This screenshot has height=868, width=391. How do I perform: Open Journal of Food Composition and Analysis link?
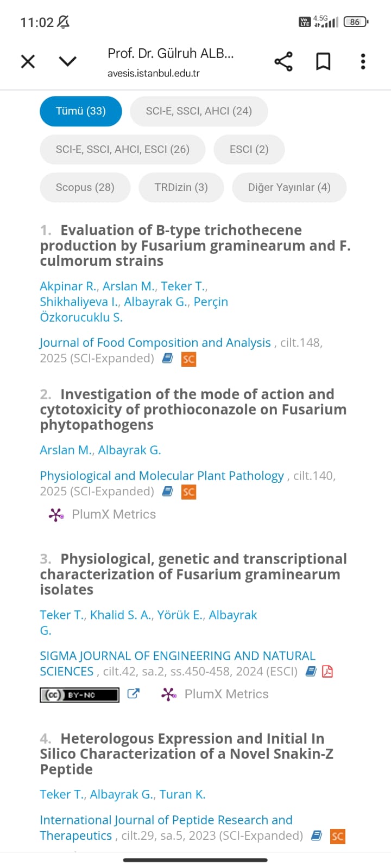point(155,343)
